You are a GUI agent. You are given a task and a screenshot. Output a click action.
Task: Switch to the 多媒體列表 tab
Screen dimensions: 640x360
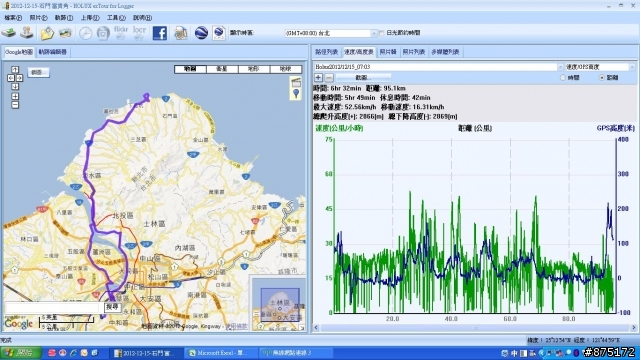coord(445,52)
